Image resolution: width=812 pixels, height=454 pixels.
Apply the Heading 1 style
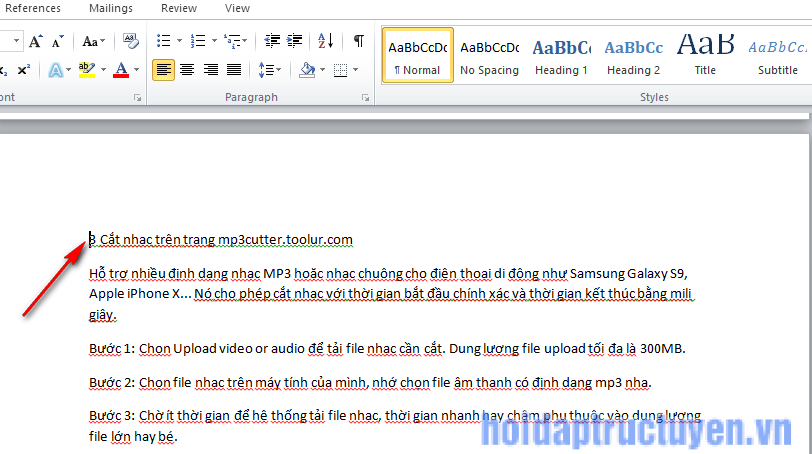561,54
